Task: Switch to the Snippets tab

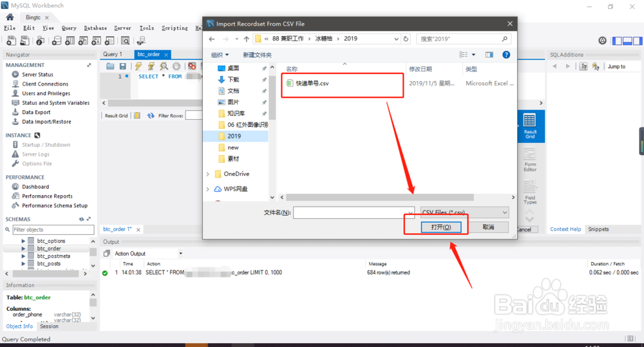Action: click(x=598, y=229)
